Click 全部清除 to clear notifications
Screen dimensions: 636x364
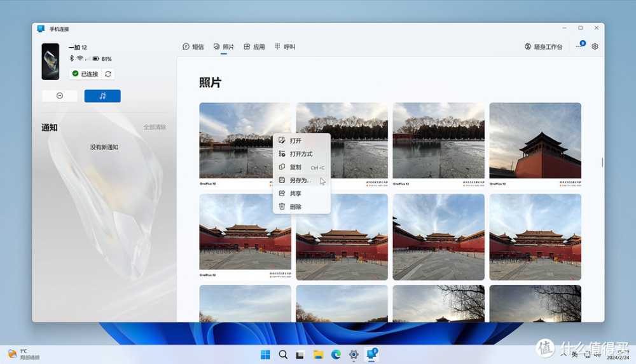click(x=155, y=127)
